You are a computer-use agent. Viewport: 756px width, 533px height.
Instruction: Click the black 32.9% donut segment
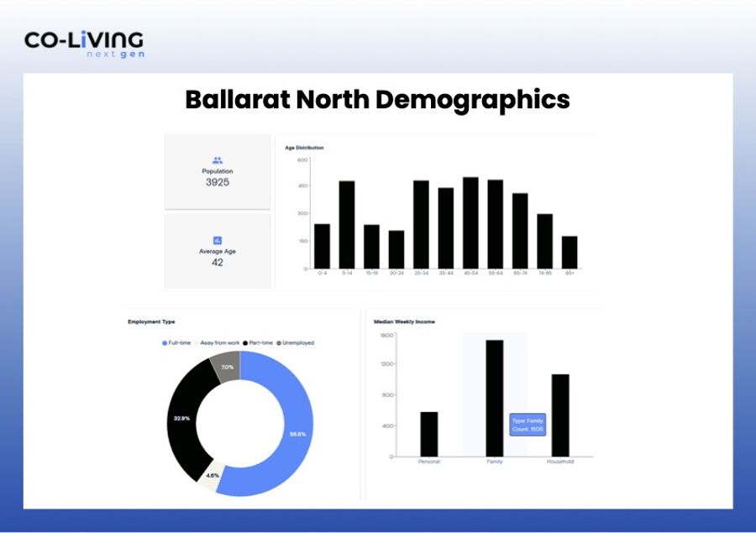[x=181, y=417]
